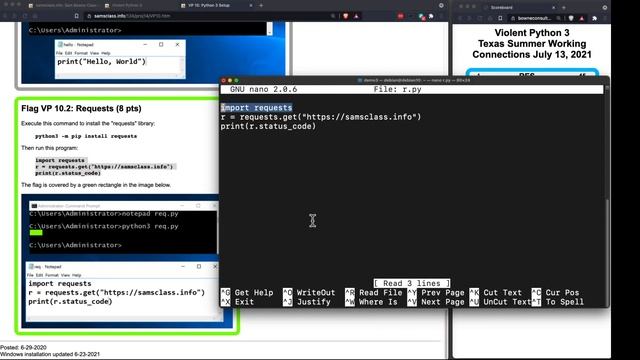This screenshot has height=360, width=640.
Task: Open Brave Shields in the Scoreboard browser
Action: pyautogui.click(x=571, y=18)
